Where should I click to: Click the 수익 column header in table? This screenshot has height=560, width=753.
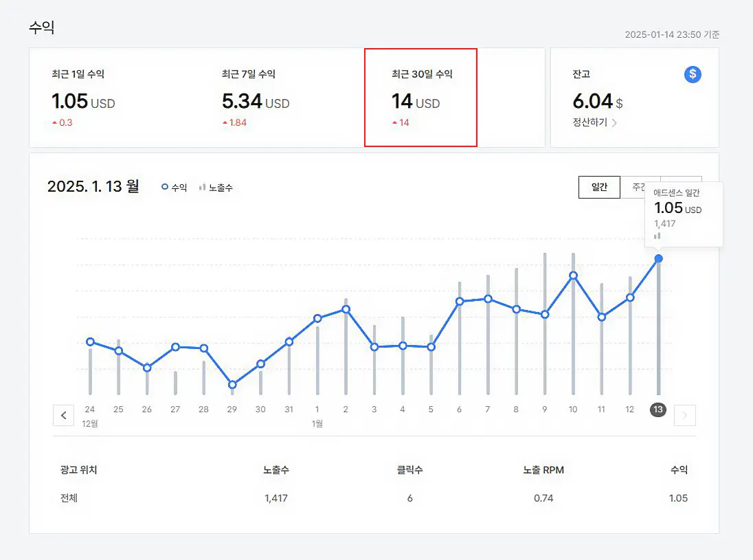click(x=679, y=470)
